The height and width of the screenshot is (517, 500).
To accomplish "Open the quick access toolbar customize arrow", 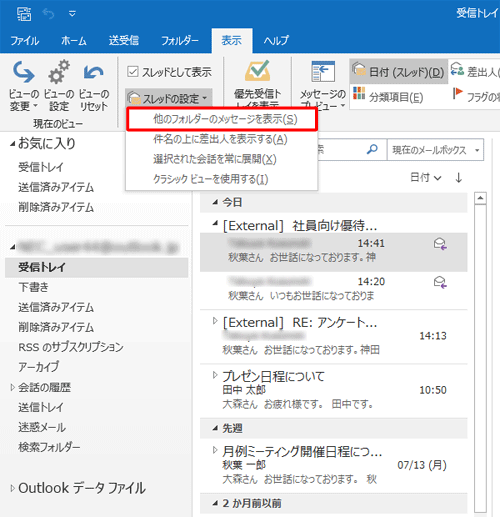I will tap(72, 14).
